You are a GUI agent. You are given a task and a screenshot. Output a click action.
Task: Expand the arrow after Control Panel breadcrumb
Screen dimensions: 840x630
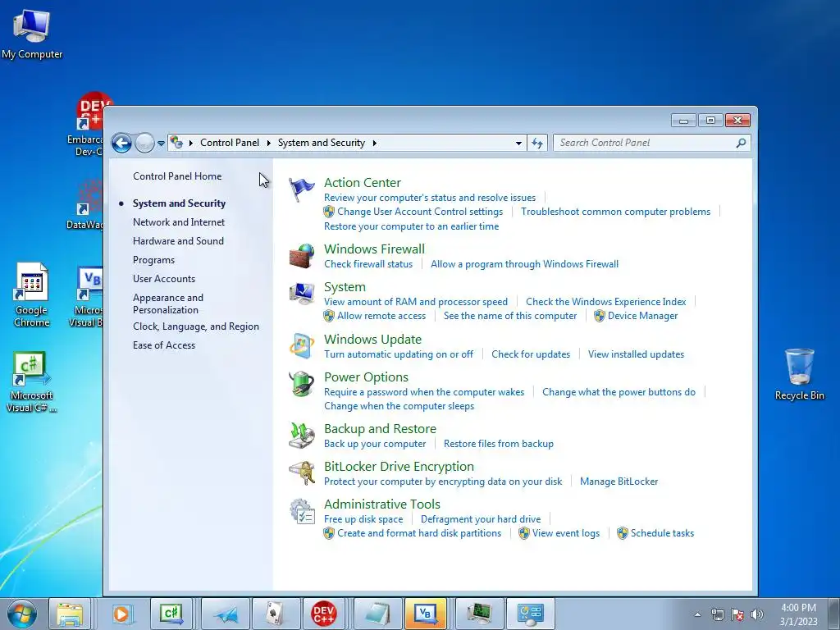(x=268, y=143)
